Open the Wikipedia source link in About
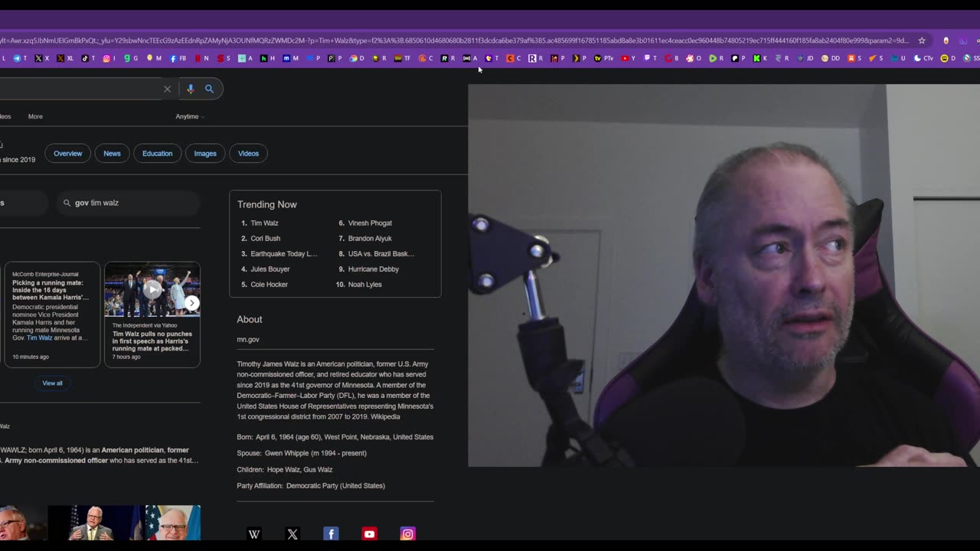Viewport: 980px width, 551px height. point(384,416)
